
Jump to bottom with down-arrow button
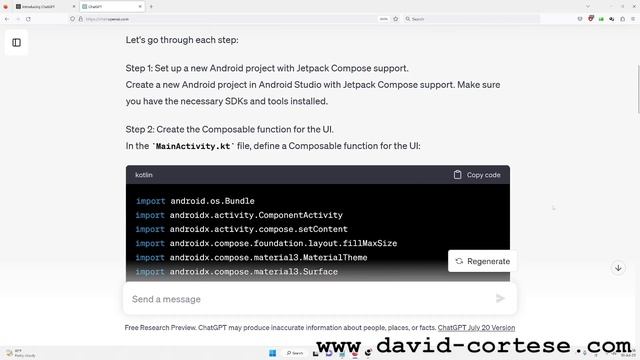[x=618, y=268]
